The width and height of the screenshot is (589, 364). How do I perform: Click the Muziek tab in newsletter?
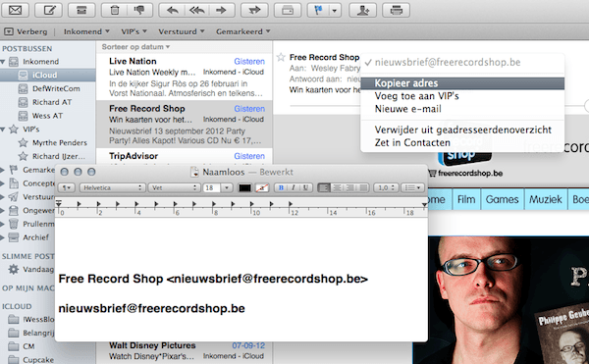tap(546, 199)
